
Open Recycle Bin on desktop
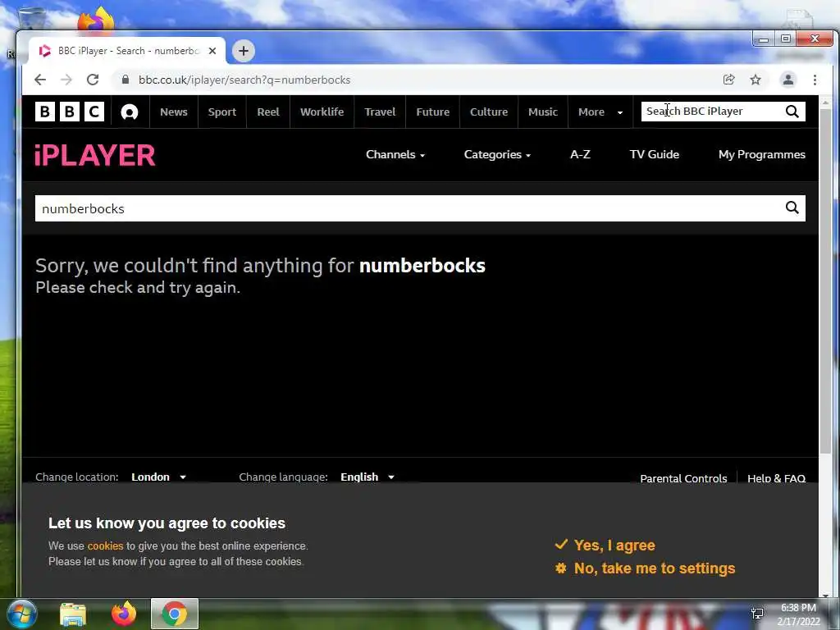tap(31, 19)
